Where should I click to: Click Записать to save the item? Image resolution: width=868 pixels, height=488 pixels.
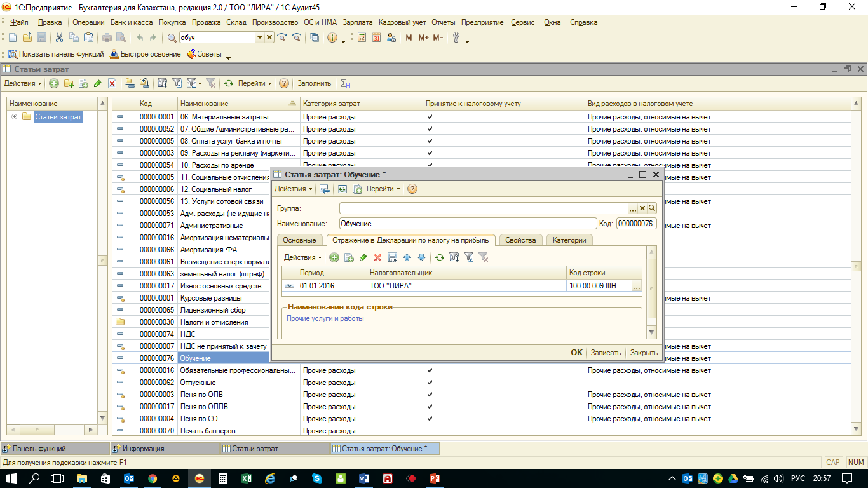pyautogui.click(x=606, y=353)
